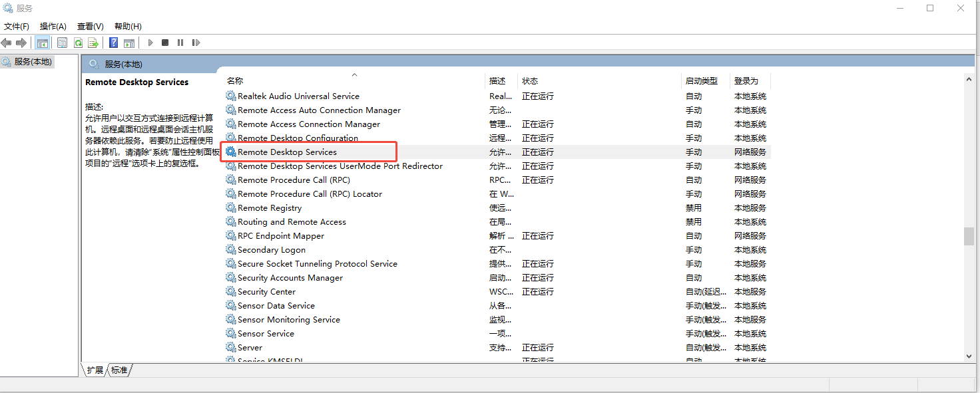980x393 pixels.
Task: Click the gear icon of Sensor Data Service
Action: click(231, 305)
